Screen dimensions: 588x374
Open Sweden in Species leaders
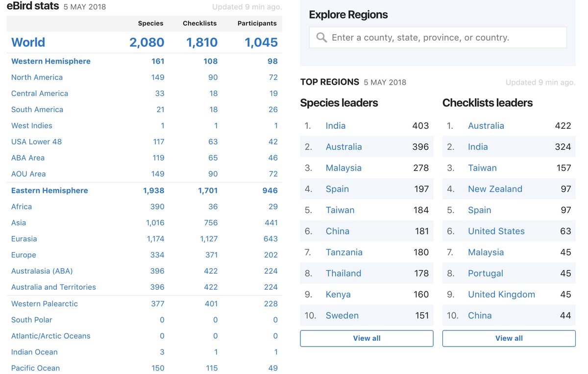point(342,315)
